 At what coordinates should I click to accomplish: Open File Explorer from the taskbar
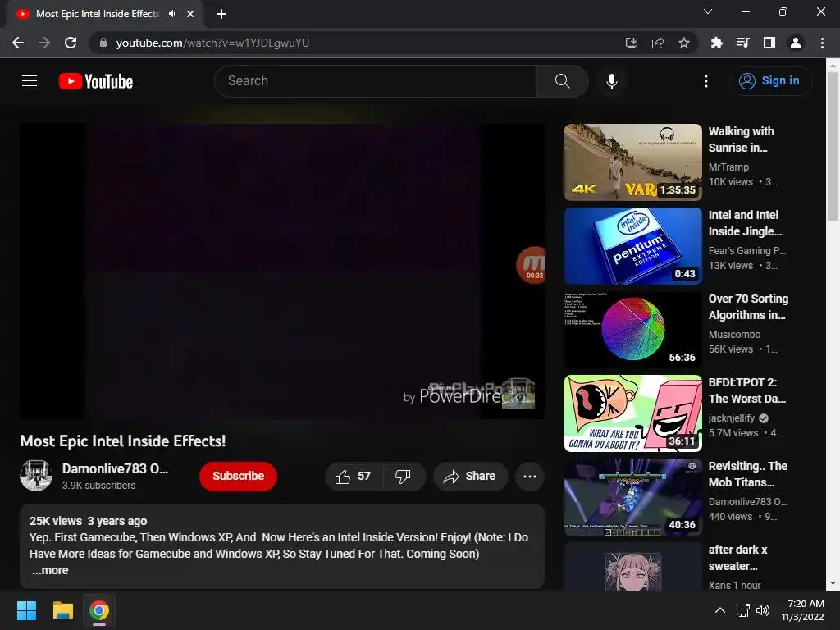click(x=62, y=610)
